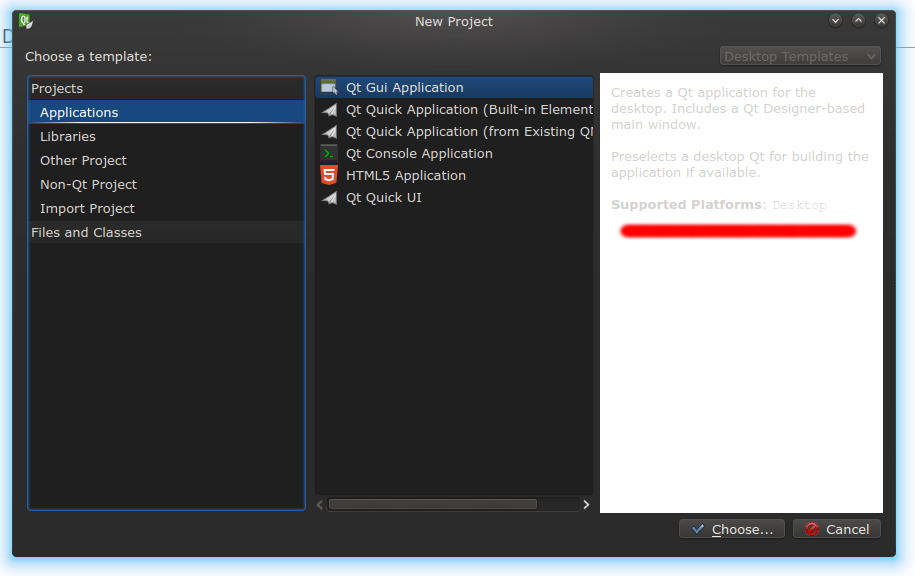Click the template list scroll left arrow
Image resolution: width=915 pixels, height=576 pixels.
click(x=322, y=505)
